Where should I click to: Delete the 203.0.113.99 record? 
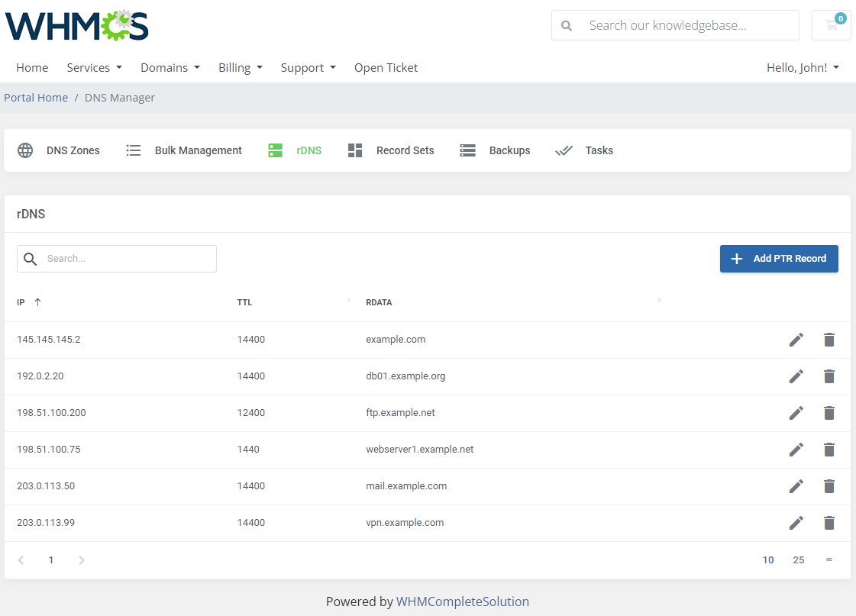click(829, 522)
